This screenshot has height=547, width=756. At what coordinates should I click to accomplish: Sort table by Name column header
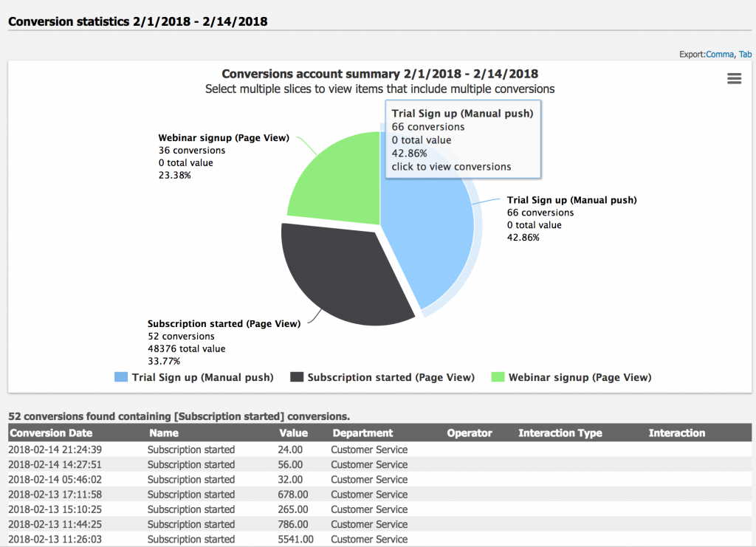click(164, 433)
